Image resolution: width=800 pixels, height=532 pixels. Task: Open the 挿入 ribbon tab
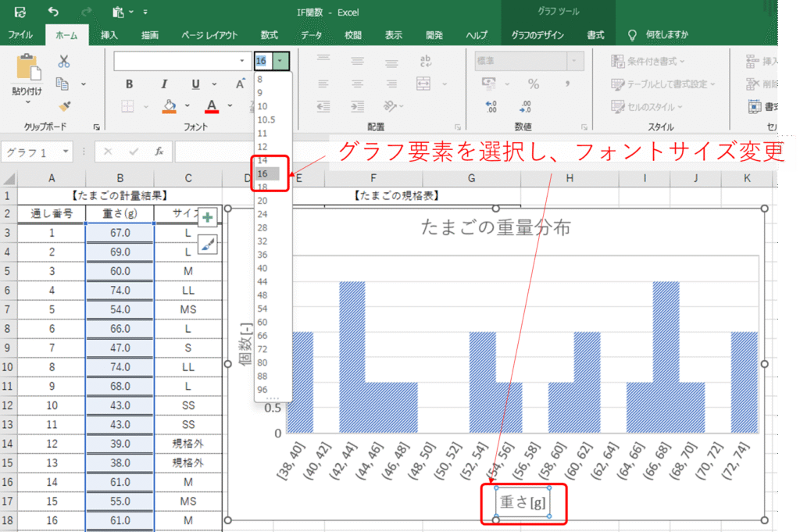[x=109, y=35]
